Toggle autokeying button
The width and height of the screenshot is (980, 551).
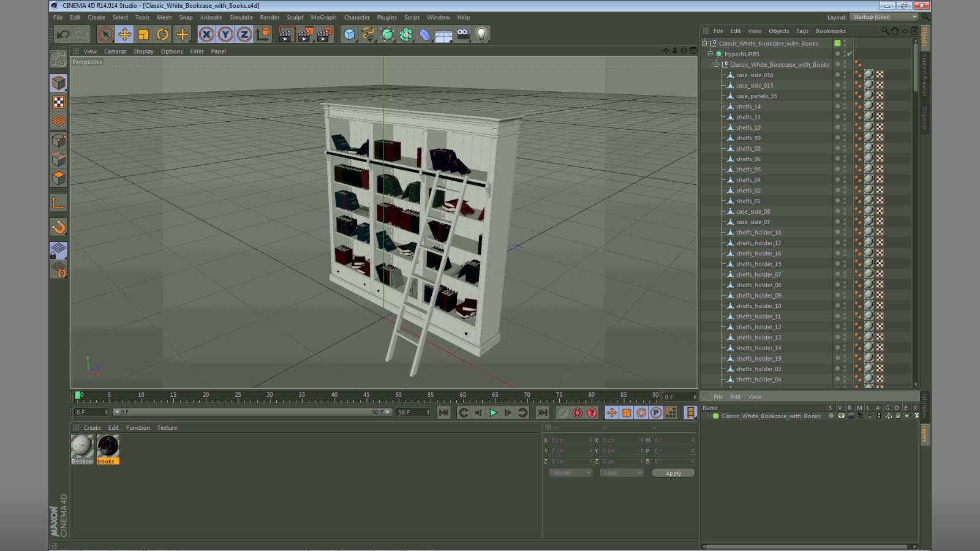coord(577,413)
